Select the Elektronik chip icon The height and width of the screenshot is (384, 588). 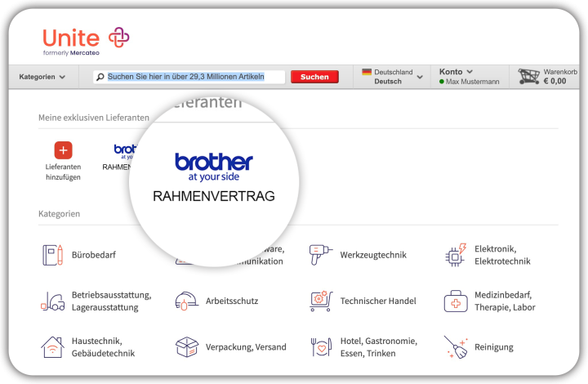tap(455, 255)
